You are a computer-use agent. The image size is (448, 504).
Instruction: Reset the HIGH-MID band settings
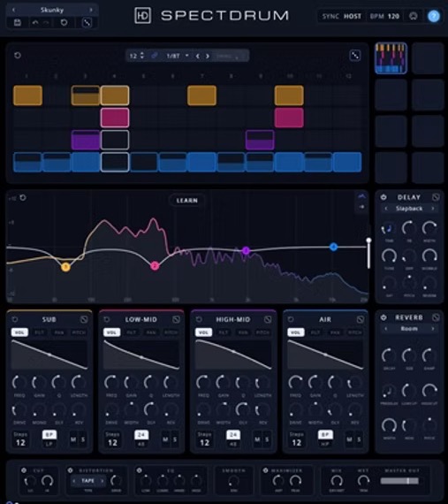click(x=199, y=319)
